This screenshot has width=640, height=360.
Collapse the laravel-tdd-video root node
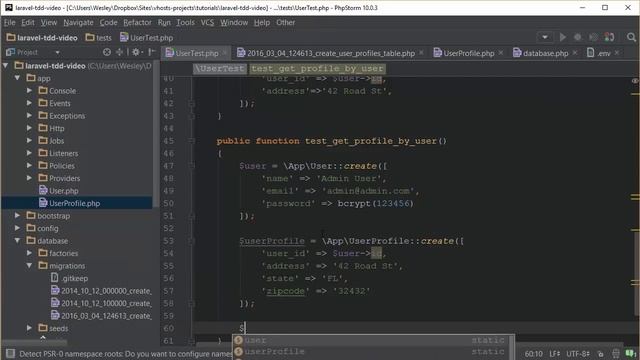point(6,65)
